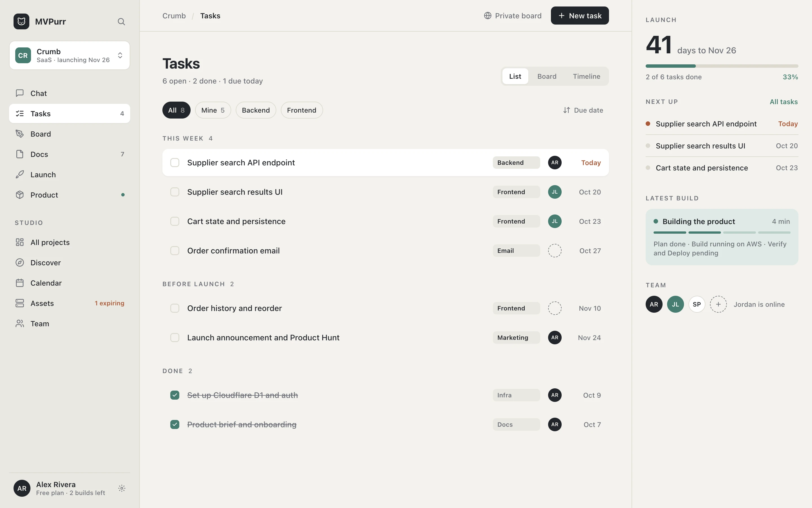The width and height of the screenshot is (812, 508).
Task: Create a task with New task button
Action: (580, 16)
